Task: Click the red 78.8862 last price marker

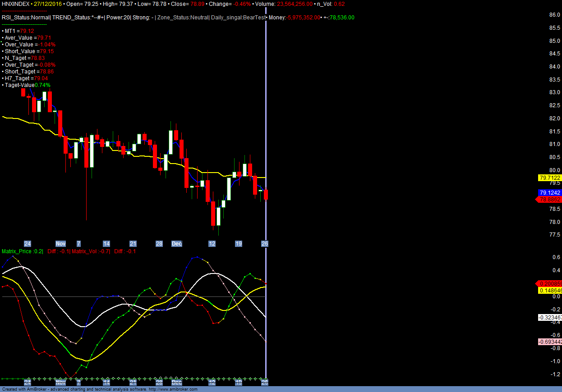Action: pyautogui.click(x=549, y=200)
